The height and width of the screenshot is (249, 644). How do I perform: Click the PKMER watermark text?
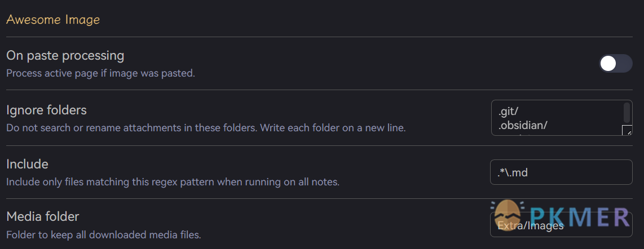coord(579,216)
